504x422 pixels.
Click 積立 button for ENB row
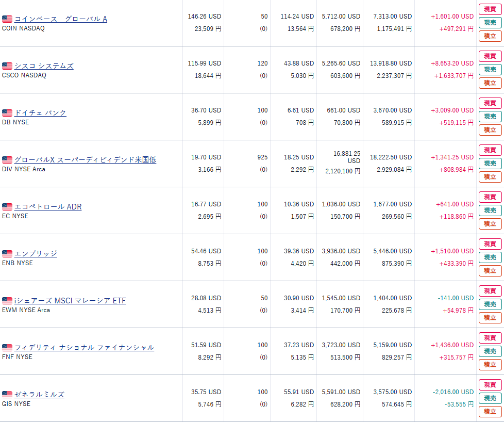point(490,271)
